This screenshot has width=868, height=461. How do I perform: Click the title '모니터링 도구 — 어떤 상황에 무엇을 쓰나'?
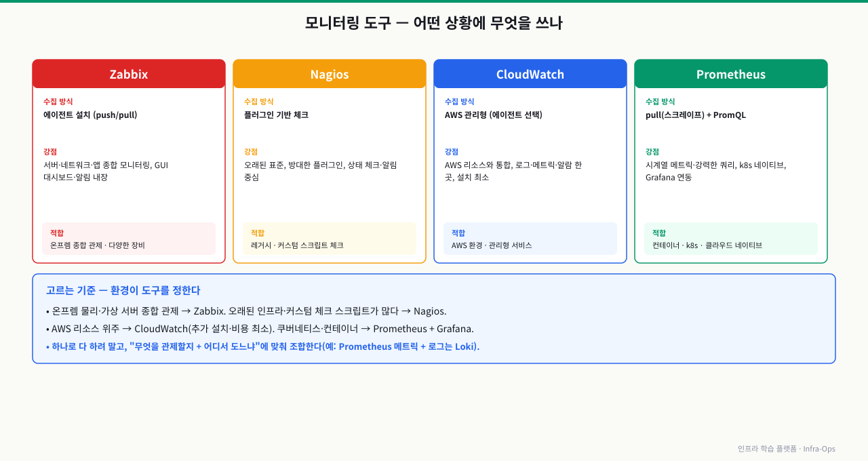[x=434, y=23]
